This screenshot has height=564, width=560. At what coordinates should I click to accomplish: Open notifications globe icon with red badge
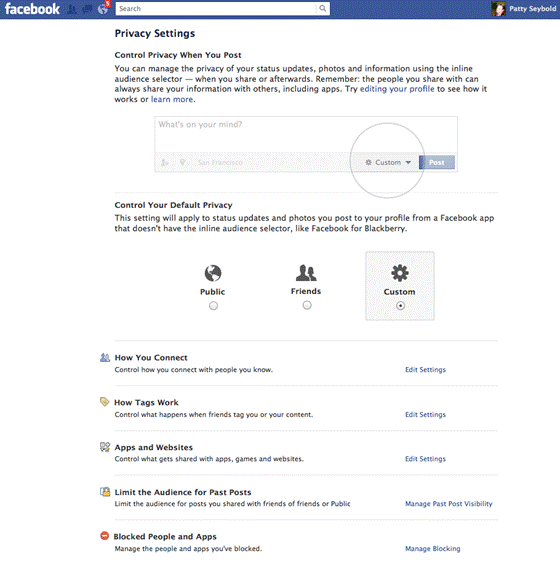tap(103, 9)
